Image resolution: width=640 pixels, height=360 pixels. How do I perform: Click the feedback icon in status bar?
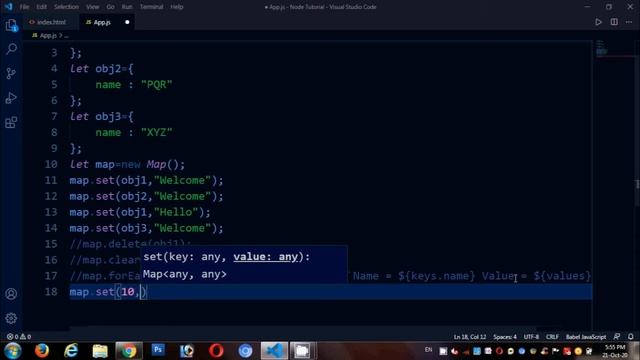(617, 336)
